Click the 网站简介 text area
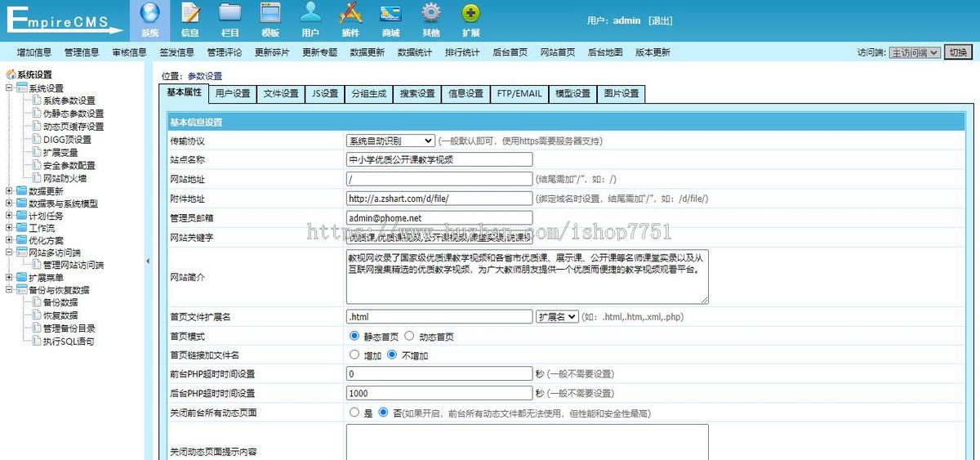Image resolution: width=980 pixels, height=460 pixels. [528, 277]
